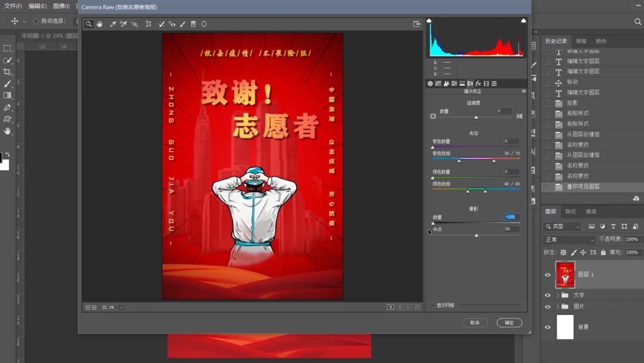
Task: Open the zoom percentage dropdown below the preview
Action: point(121,307)
